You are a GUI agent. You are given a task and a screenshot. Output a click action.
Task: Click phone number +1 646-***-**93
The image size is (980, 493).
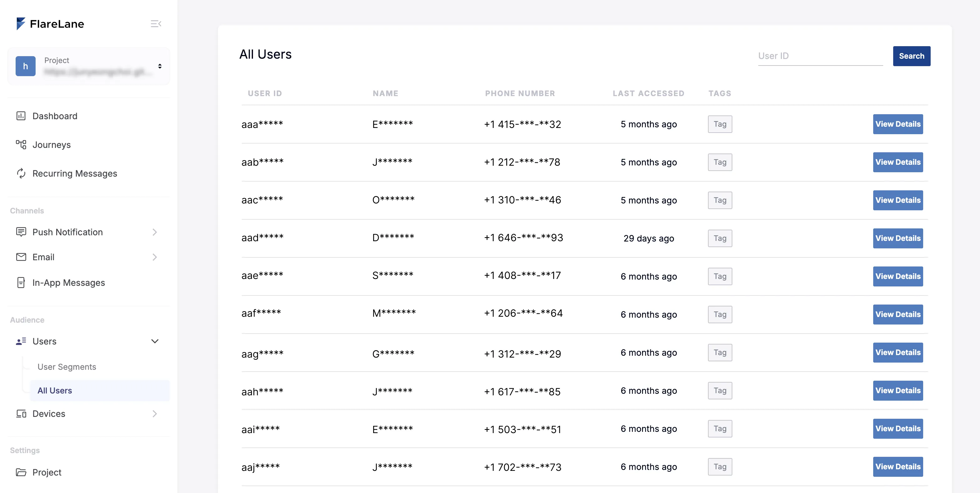(x=523, y=237)
